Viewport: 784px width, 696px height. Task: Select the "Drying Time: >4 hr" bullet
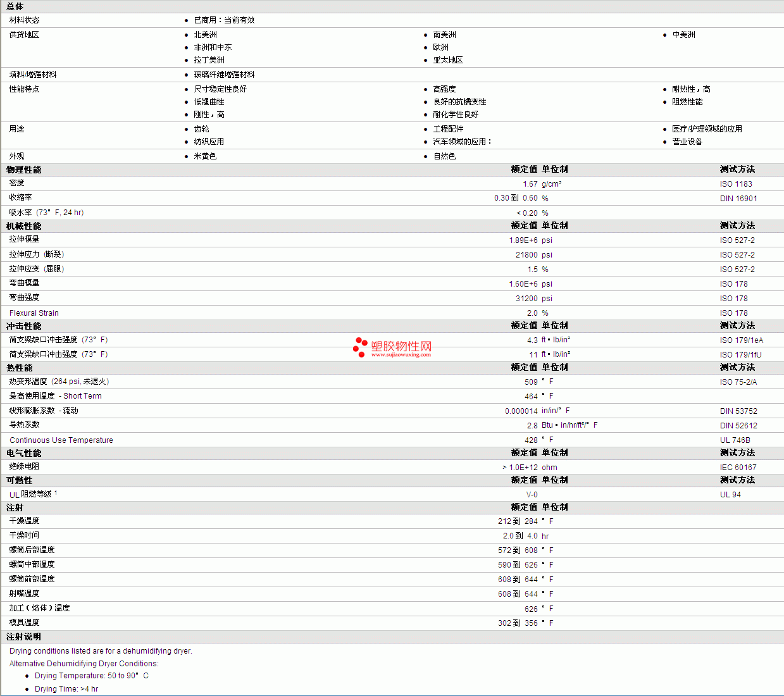click(66, 689)
